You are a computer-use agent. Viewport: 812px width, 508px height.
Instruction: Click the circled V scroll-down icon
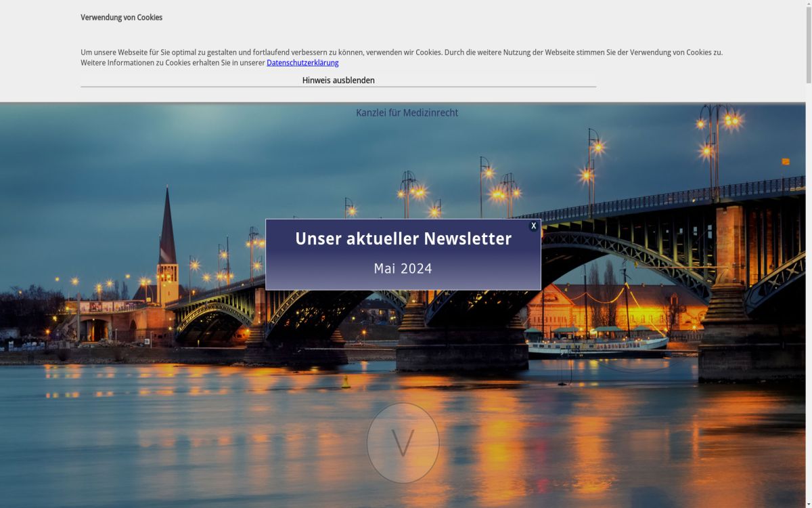pos(403,443)
